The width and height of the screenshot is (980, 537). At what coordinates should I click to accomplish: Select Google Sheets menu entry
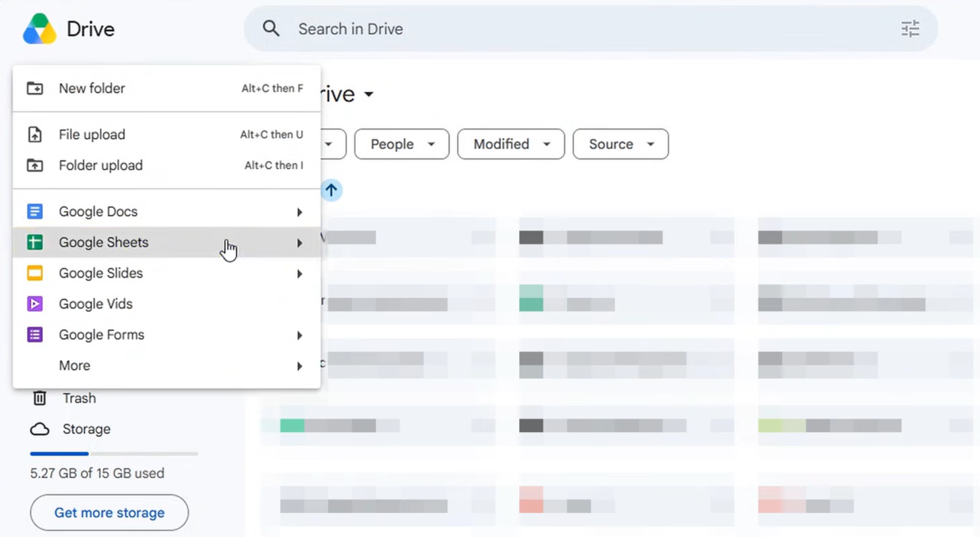point(166,242)
